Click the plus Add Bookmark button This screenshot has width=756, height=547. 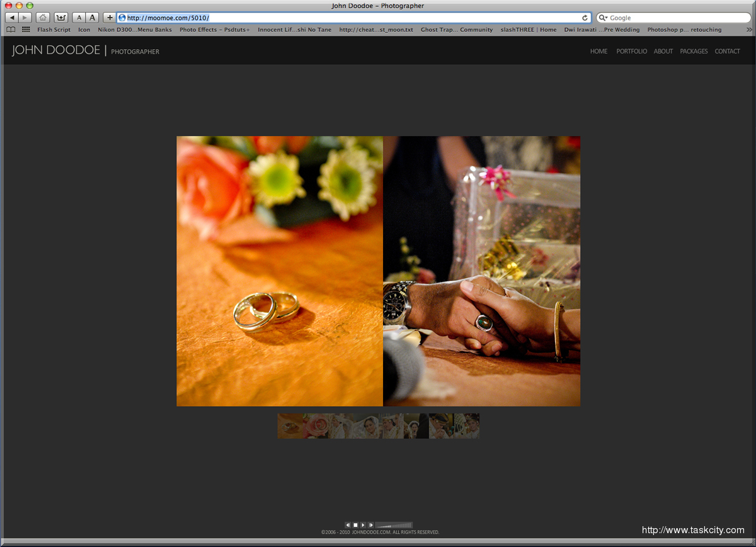(x=110, y=18)
